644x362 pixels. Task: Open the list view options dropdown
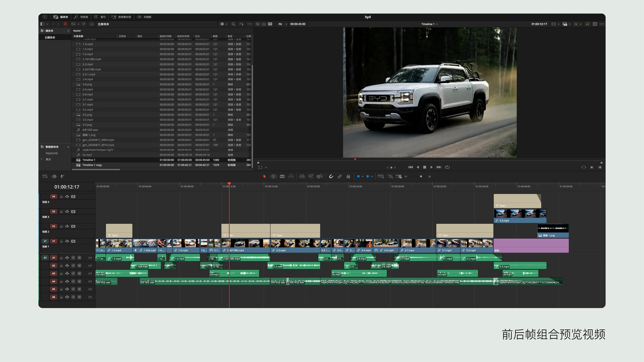point(223,24)
